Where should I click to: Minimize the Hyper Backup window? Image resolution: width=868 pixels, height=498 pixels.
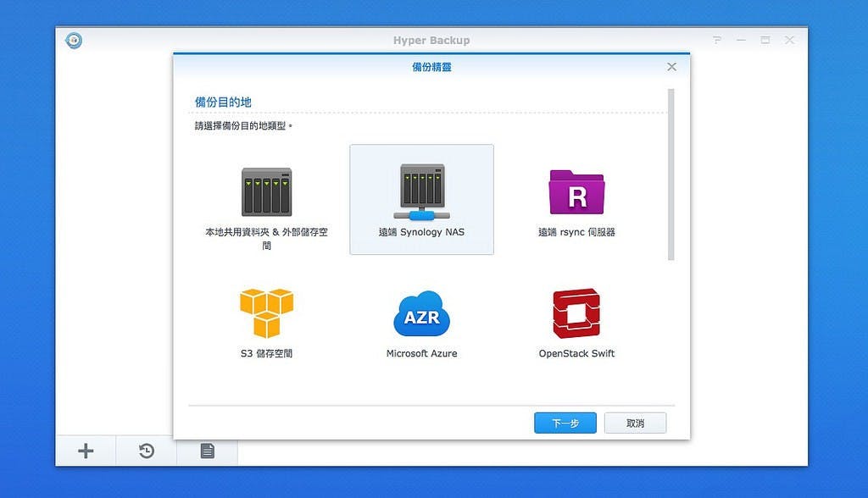(x=741, y=40)
